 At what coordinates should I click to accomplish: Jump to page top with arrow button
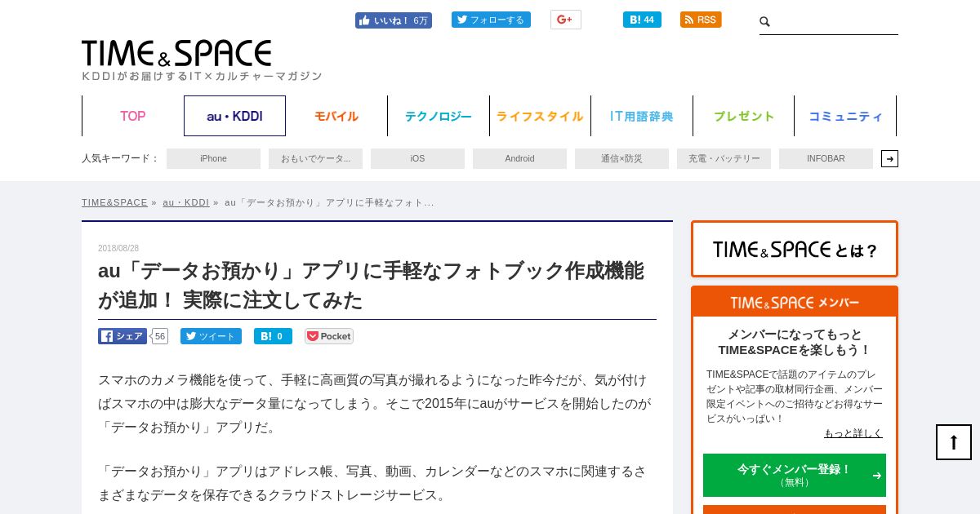coord(954,442)
